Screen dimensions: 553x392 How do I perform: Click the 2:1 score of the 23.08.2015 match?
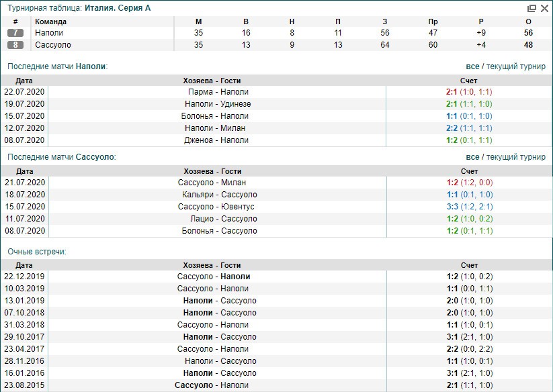point(452,385)
